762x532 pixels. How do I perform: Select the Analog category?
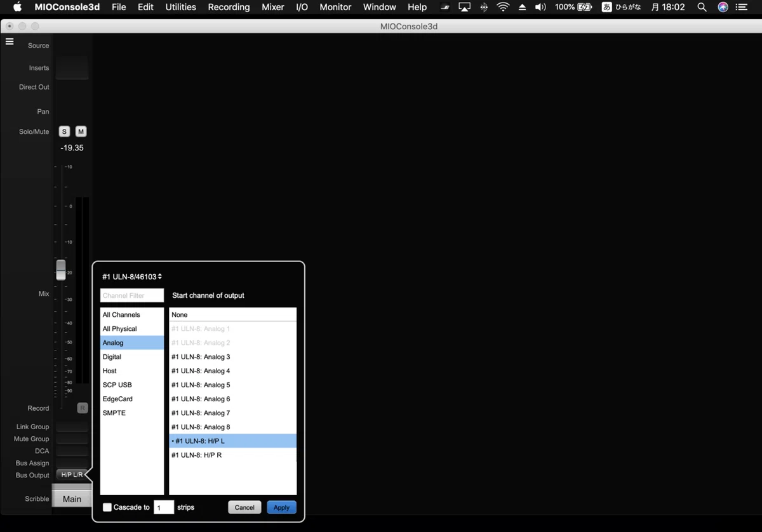[132, 343]
